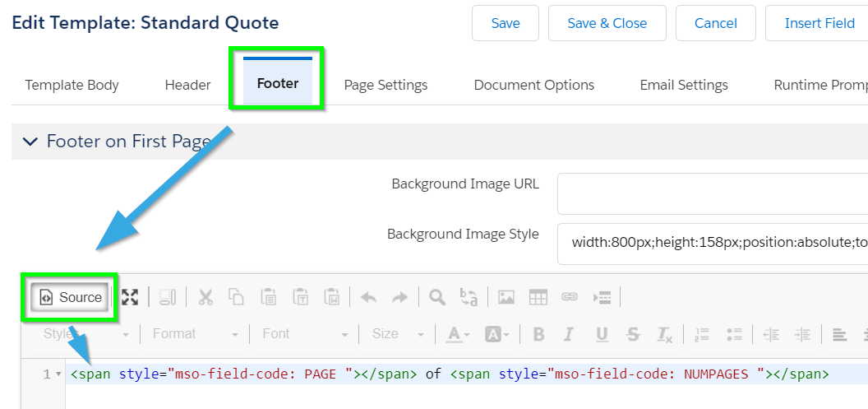Screen dimensions: 868x409
Task: Toggle numbered list
Action: pyautogui.click(x=702, y=334)
